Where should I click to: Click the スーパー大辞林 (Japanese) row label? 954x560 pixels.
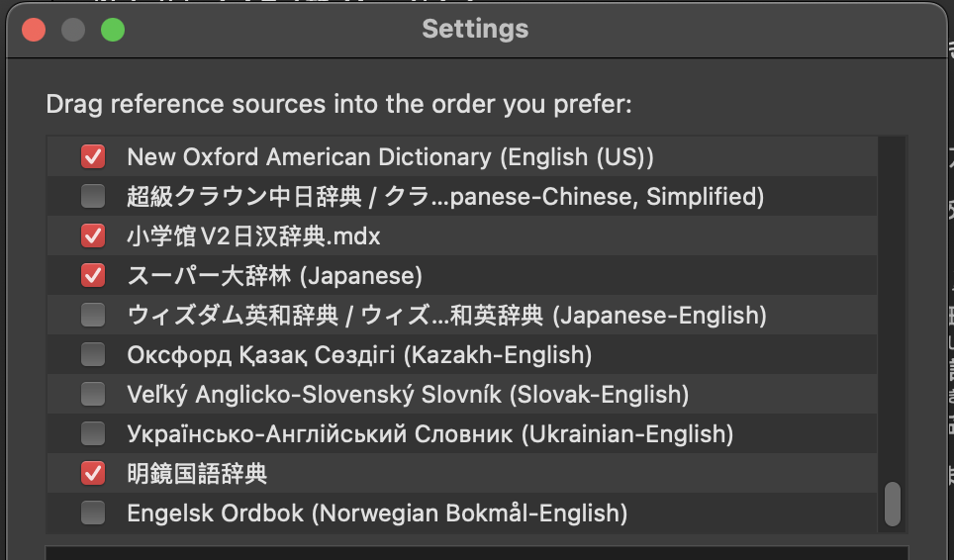click(274, 276)
